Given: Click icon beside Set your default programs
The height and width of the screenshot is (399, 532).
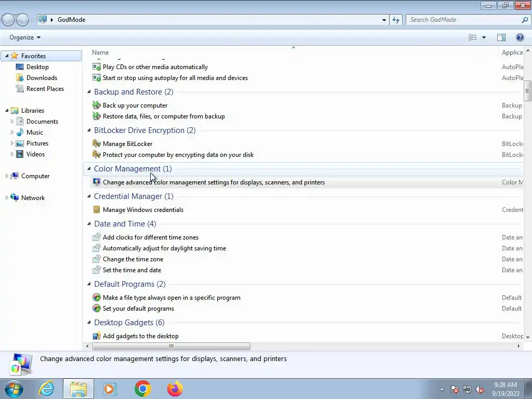Looking at the screenshot, I should 97,308.
